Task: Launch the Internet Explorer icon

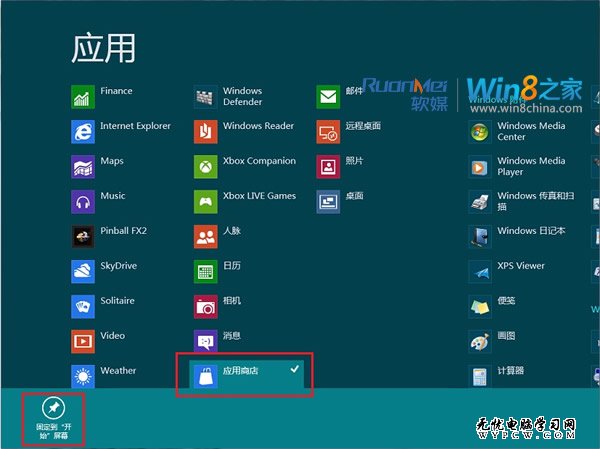Action: tap(83, 132)
